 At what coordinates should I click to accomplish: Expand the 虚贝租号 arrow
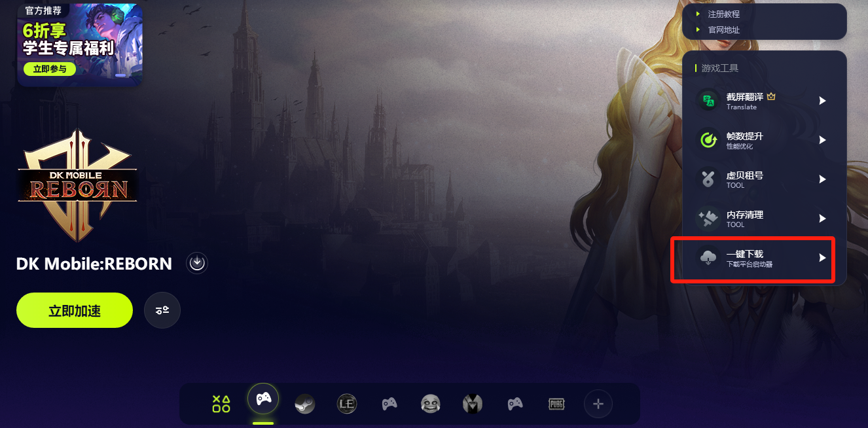823,179
